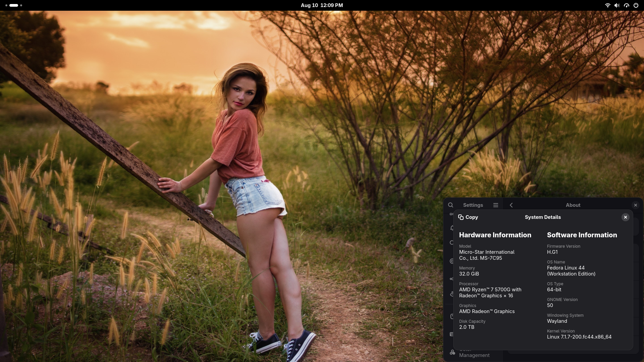The image size is (644, 362).
Task: Open the Settings hamburger main menu
Action: point(496,205)
